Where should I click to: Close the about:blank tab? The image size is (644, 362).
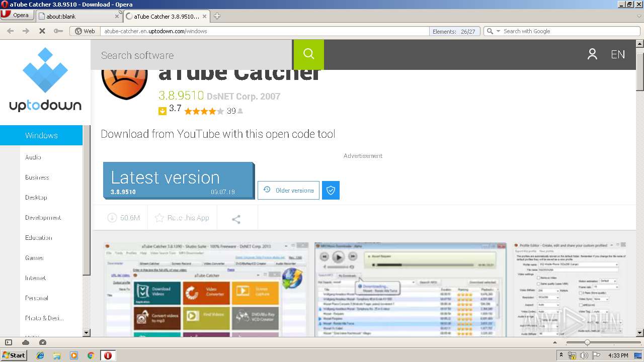(x=117, y=16)
